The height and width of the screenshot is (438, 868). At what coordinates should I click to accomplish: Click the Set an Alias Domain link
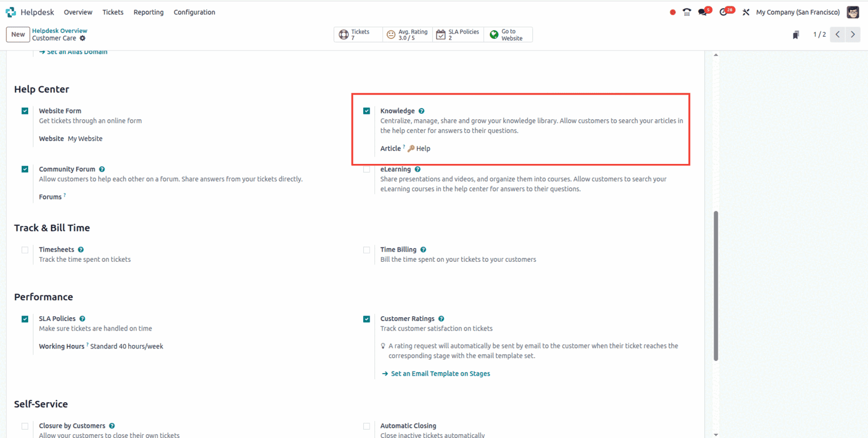pos(73,52)
